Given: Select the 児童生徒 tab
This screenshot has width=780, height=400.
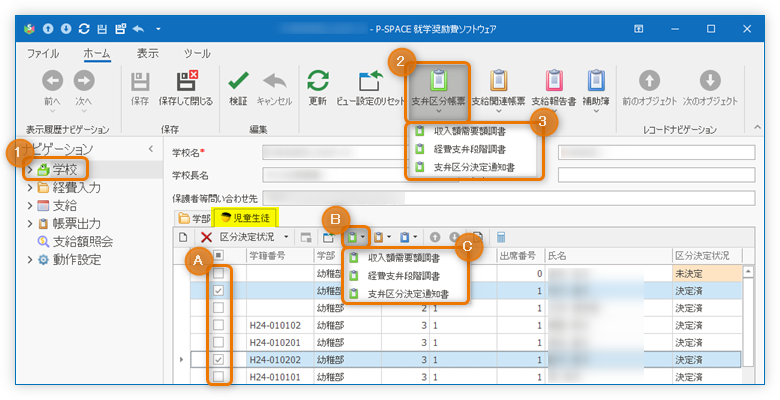Looking at the screenshot, I should click(246, 218).
